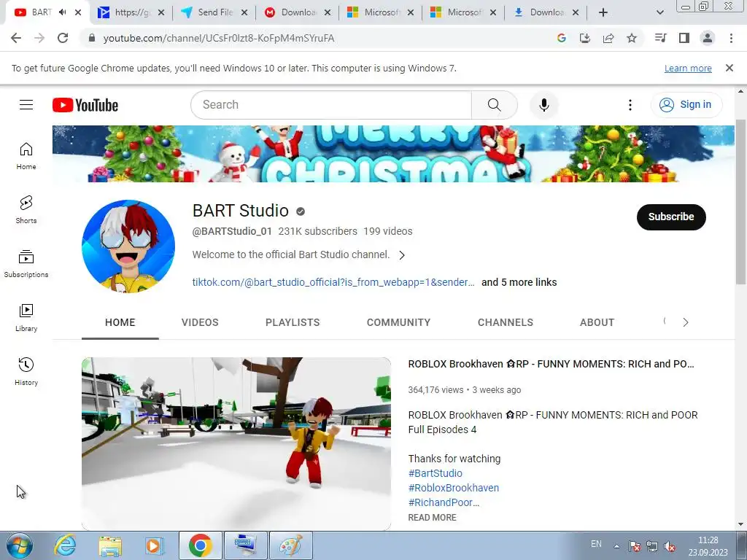Image resolution: width=747 pixels, height=560 pixels.
Task: Toggle the Chrome side panel
Action: tap(684, 38)
